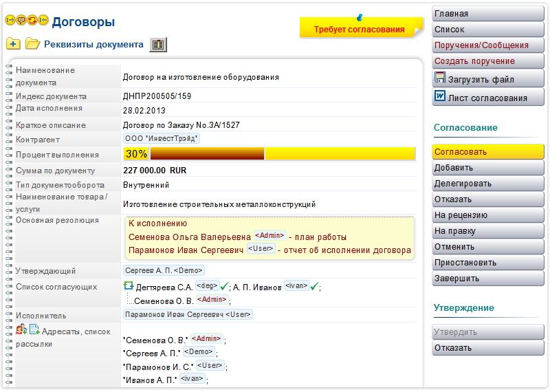Click the yellow right-arrow navigation icon
Viewport: 550px width, 392px height.
pyautogui.click(x=10, y=21)
